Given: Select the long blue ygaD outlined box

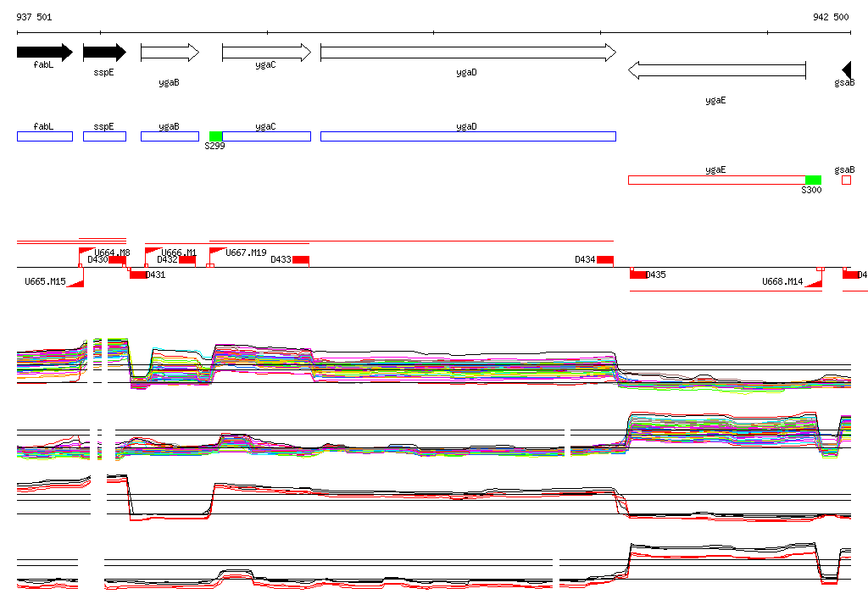Looking at the screenshot, I should tap(468, 136).
